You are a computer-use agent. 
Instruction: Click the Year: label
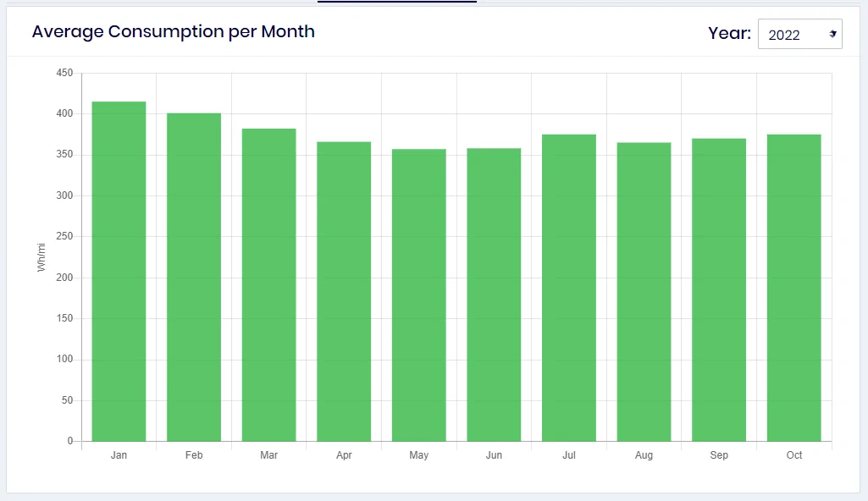(x=729, y=33)
